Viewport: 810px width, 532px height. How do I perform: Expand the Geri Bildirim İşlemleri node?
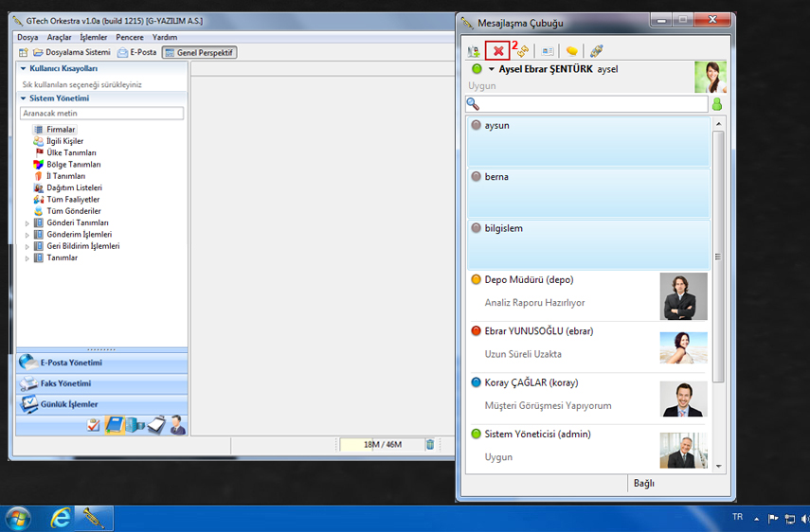pyautogui.click(x=27, y=246)
